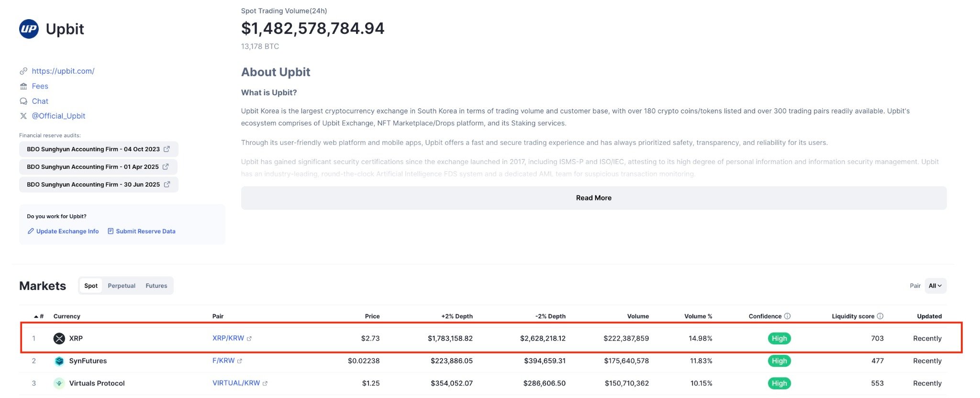Screen dimensions: 980x398
Task: Click the Virtuals Protocol coin icon
Action: tap(59, 383)
